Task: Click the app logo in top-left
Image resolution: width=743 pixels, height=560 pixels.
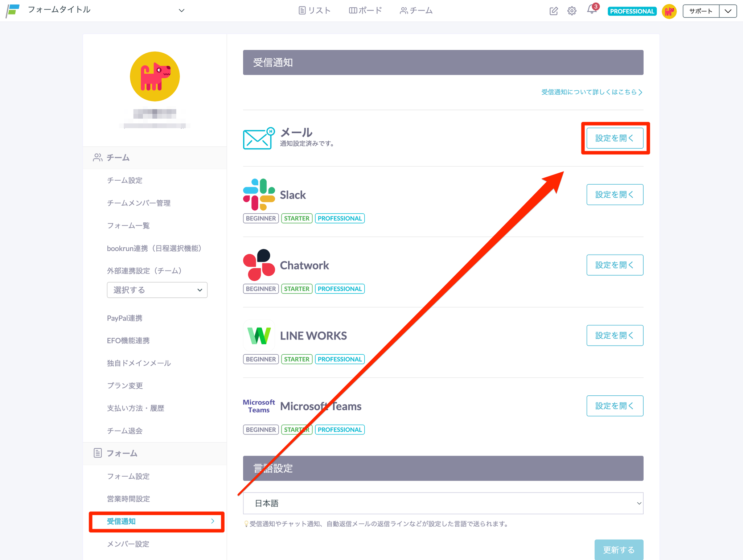Action: (13, 10)
